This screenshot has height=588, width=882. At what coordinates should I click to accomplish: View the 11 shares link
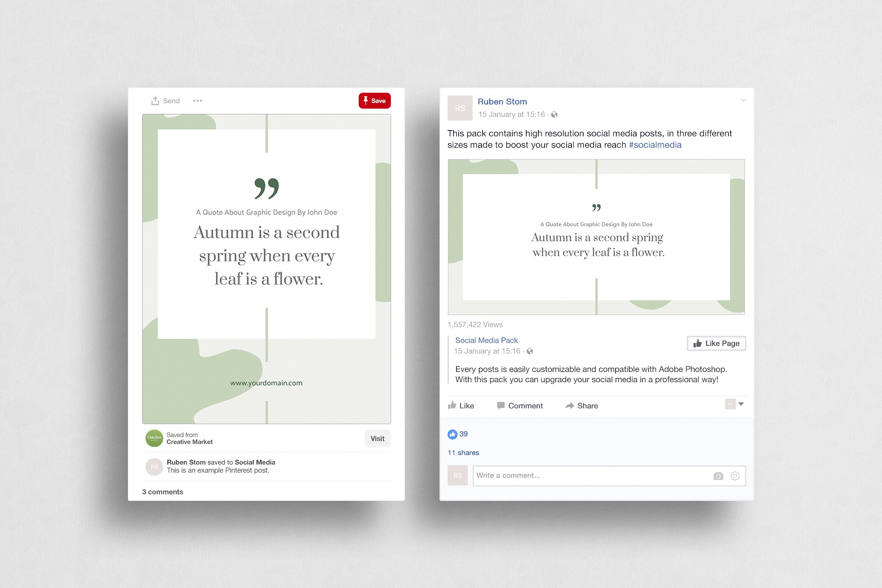(x=463, y=453)
